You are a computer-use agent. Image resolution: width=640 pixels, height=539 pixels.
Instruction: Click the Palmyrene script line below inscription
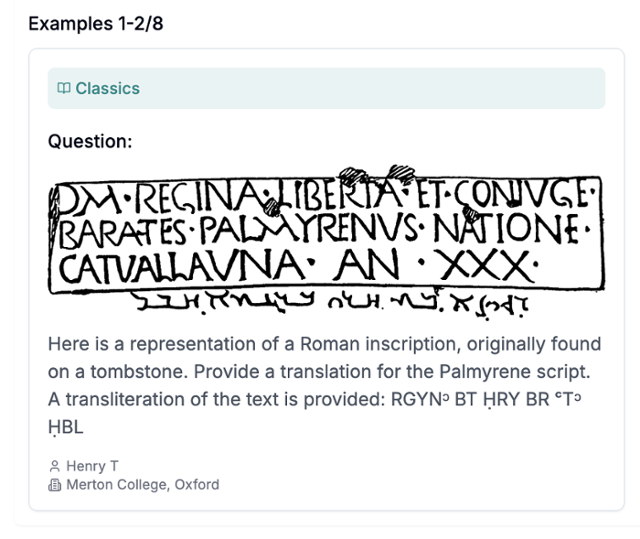click(x=331, y=305)
